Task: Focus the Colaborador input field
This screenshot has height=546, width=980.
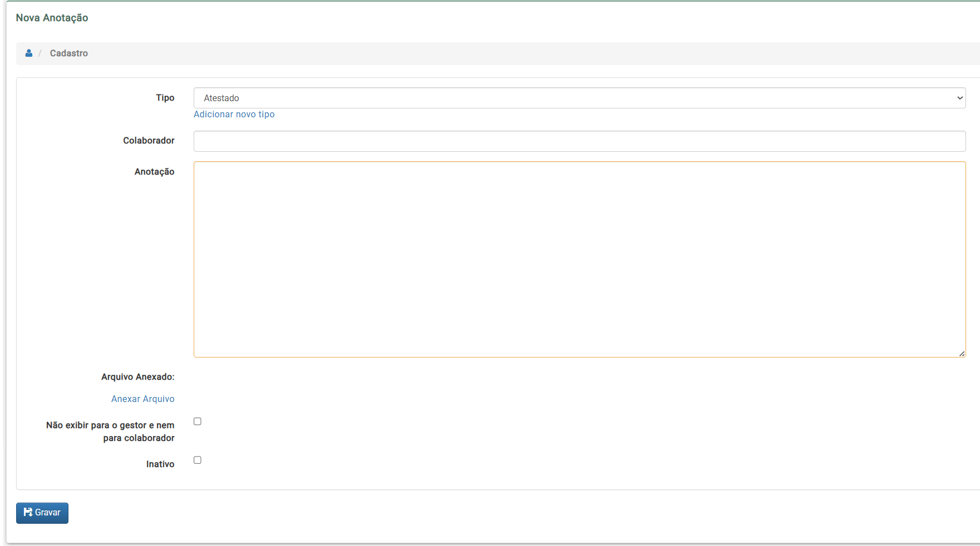Action: pos(579,141)
